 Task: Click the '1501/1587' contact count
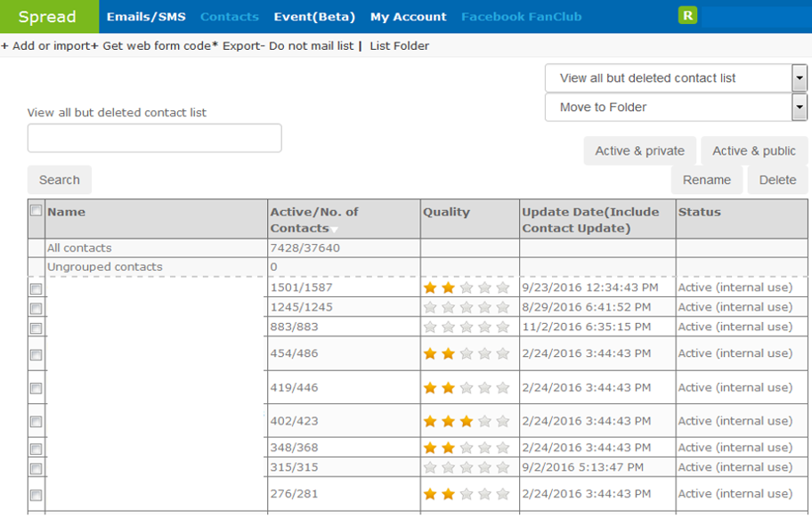coord(302,287)
